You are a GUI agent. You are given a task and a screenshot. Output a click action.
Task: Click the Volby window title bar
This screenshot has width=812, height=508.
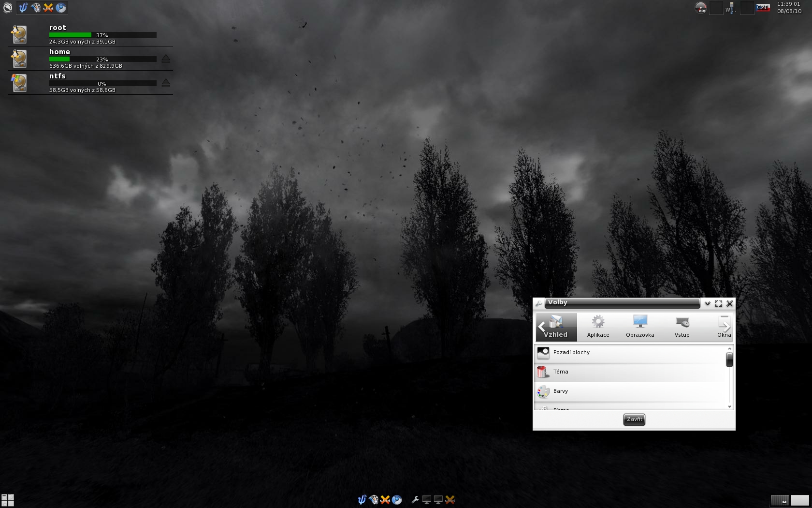(x=622, y=303)
